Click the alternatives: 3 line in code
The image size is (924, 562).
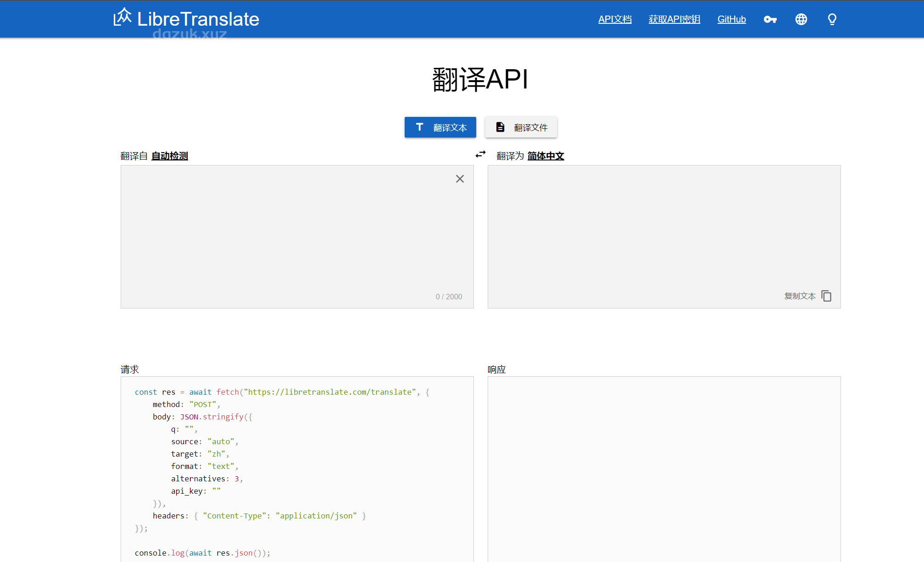(x=207, y=479)
